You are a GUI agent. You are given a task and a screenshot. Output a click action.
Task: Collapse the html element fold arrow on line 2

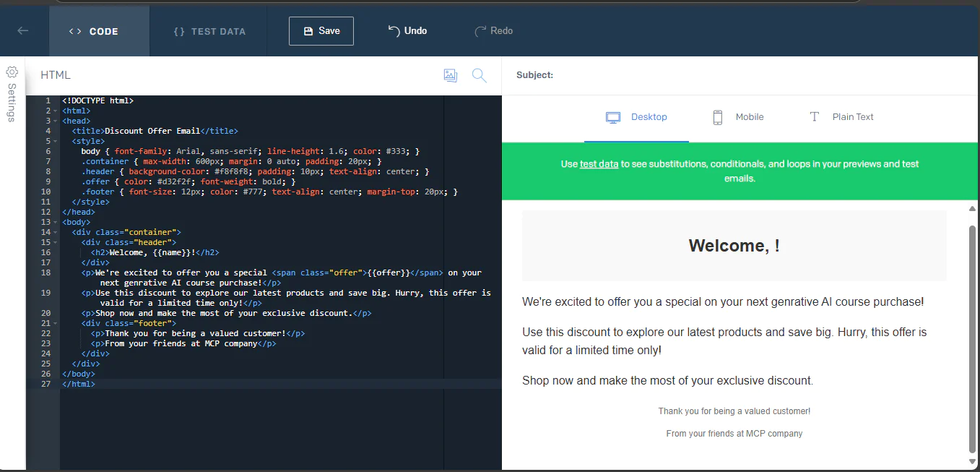[55, 110]
